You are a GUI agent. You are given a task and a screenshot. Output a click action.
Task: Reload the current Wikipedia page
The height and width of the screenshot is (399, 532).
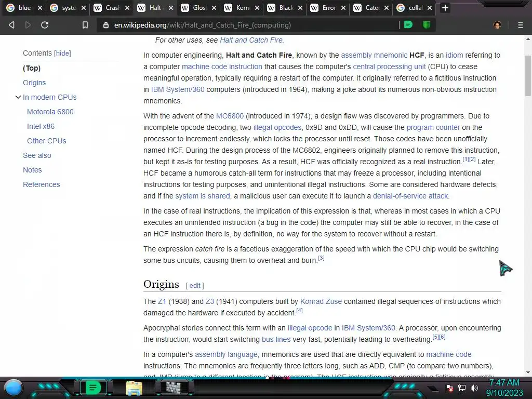pyautogui.click(x=45, y=25)
